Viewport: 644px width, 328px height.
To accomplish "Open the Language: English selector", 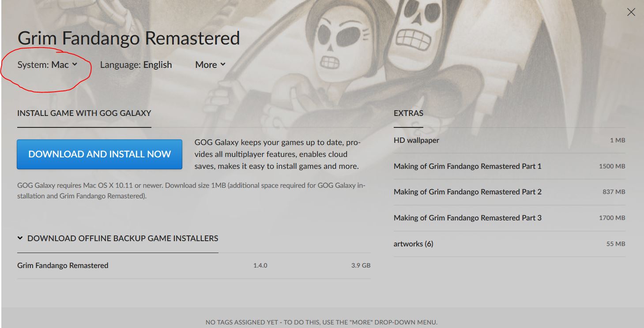I will point(136,65).
